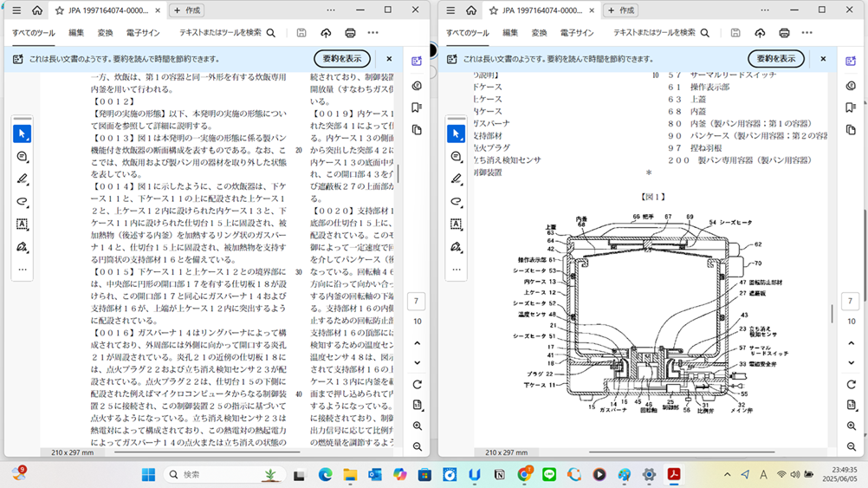Click Windows taskbar search box
Image resolution: width=868 pixels, height=488 pixels.
(x=224, y=475)
